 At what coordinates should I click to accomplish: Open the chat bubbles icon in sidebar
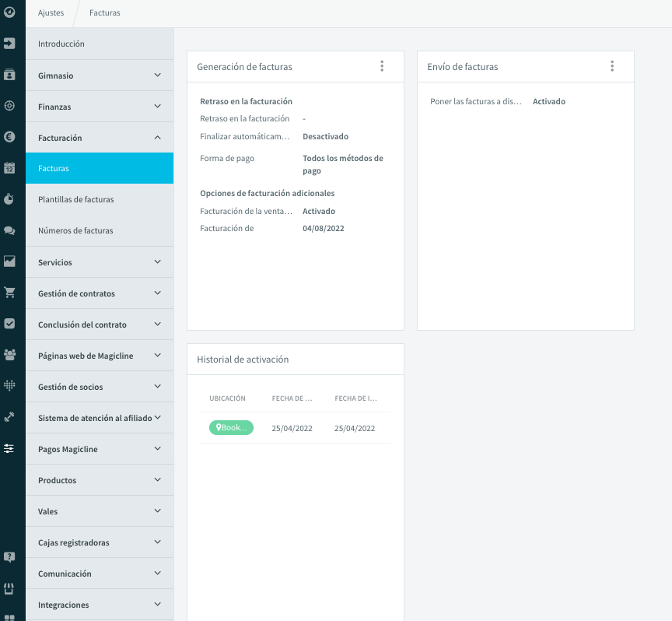pyautogui.click(x=9, y=230)
